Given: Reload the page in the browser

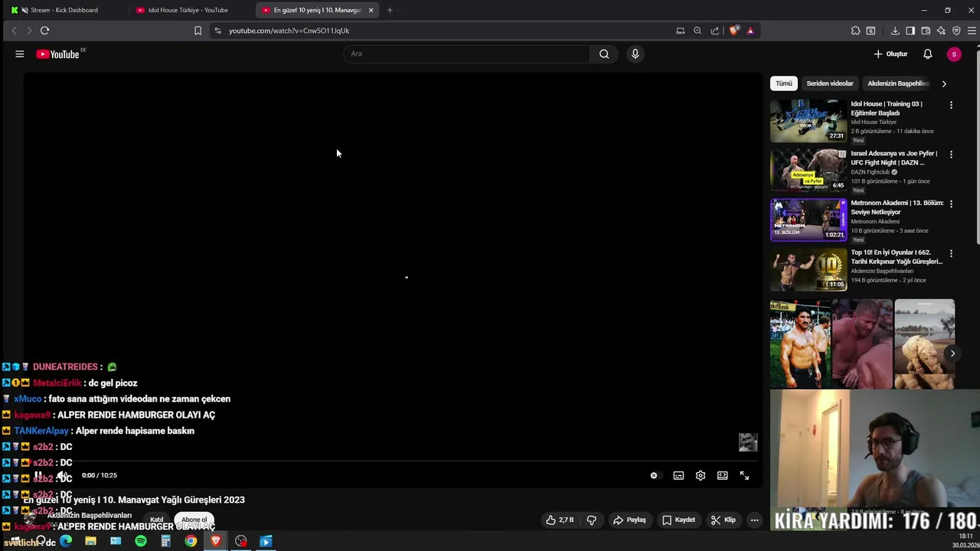Looking at the screenshot, I should tap(44, 31).
